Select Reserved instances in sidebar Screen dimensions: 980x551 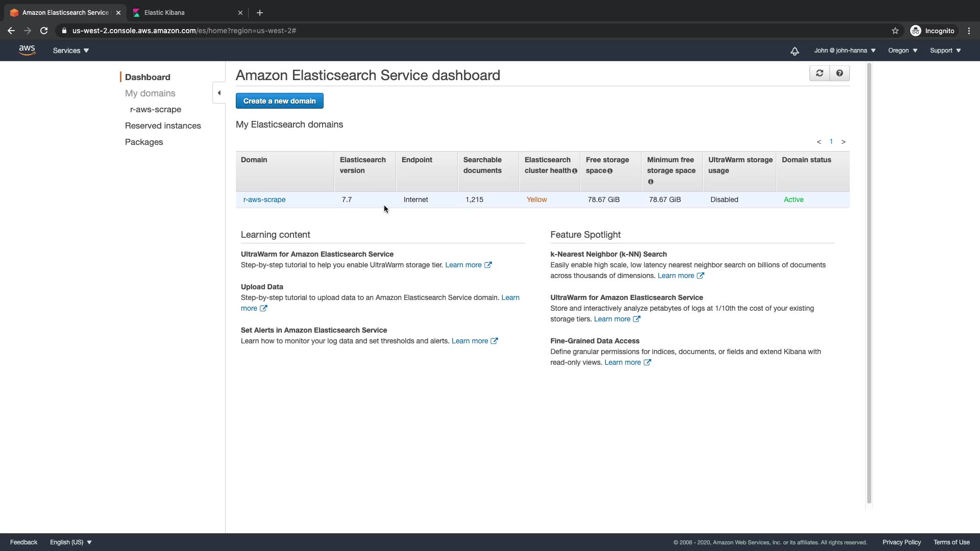coord(163,126)
